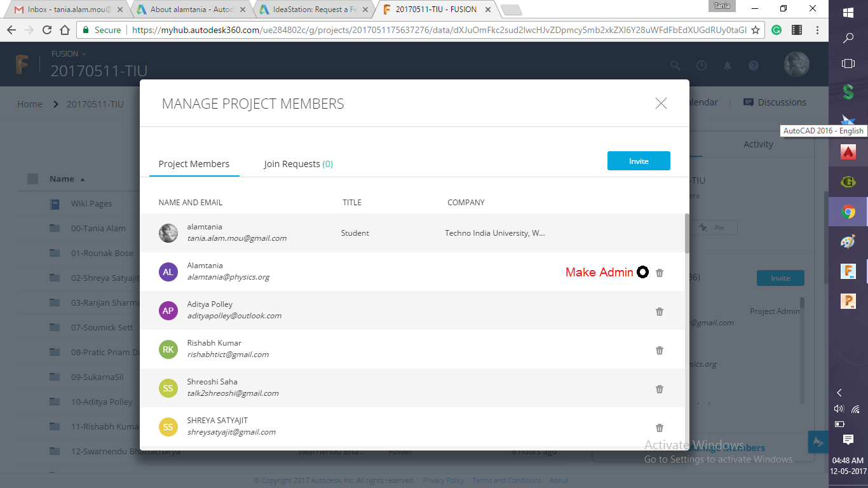Switch to the Join Requests tab
868x488 pixels.
coord(299,163)
